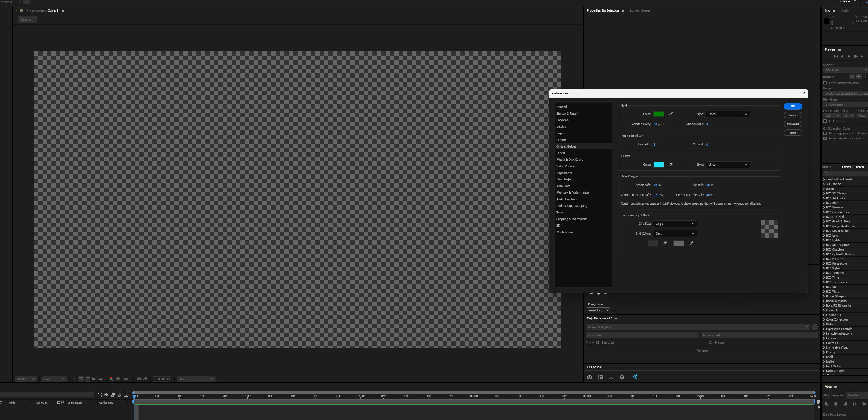Toggle the transparency grid viewer icon
The width and height of the screenshot is (868, 420).
pos(81,379)
